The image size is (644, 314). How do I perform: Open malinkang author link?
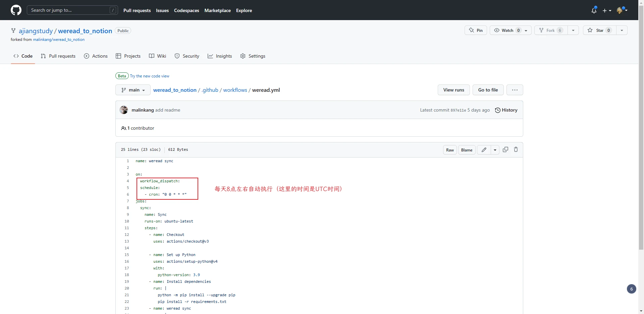point(143,110)
